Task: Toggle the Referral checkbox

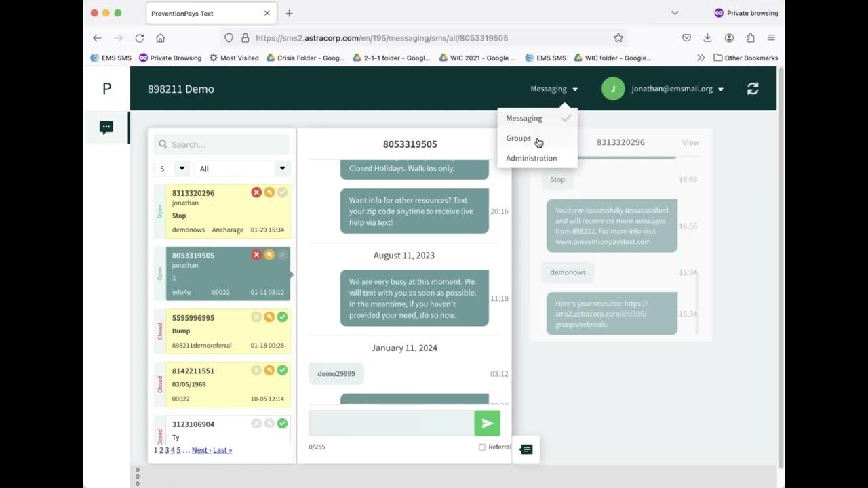Action: 482,447
